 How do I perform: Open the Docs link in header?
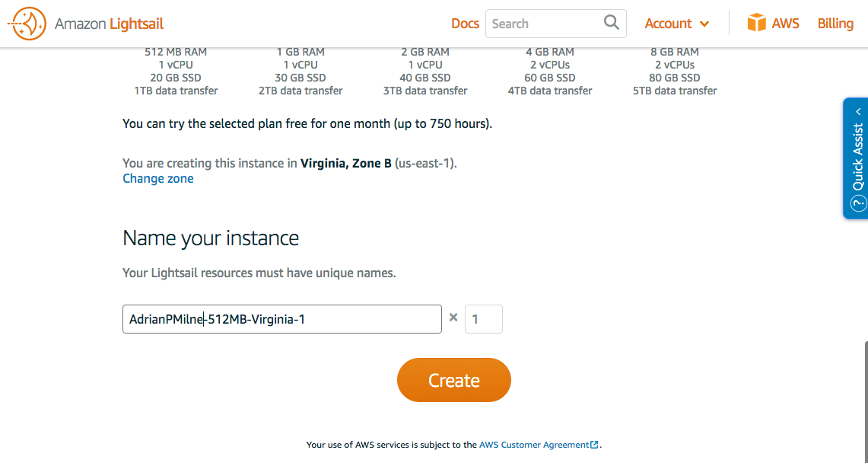click(x=465, y=24)
